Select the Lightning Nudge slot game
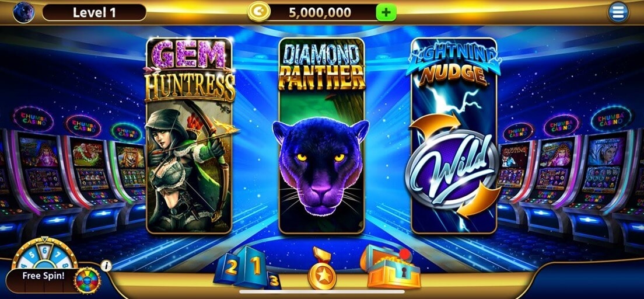 454,135
